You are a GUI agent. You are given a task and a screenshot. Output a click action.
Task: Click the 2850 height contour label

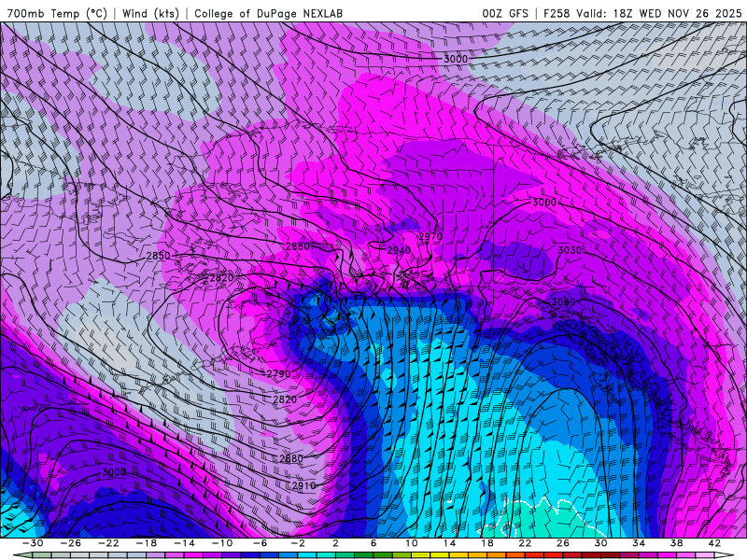tap(158, 256)
